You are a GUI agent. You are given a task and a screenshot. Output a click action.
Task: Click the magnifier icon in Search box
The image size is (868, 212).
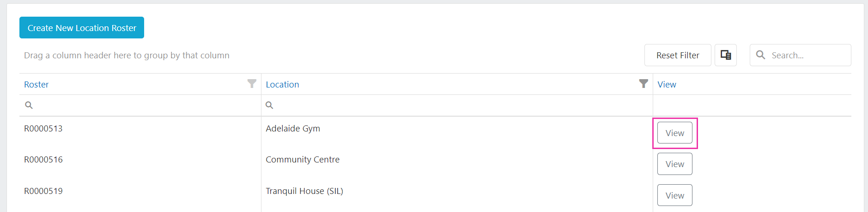coord(760,55)
